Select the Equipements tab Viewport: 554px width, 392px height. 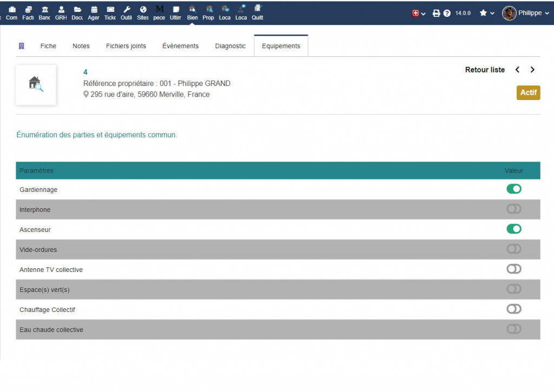(x=281, y=46)
